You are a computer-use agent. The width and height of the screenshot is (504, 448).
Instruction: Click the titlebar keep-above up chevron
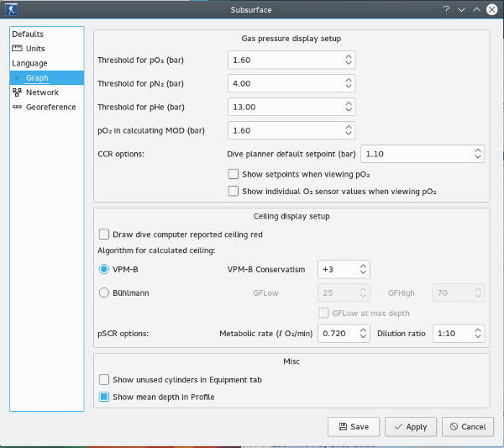[476, 9]
